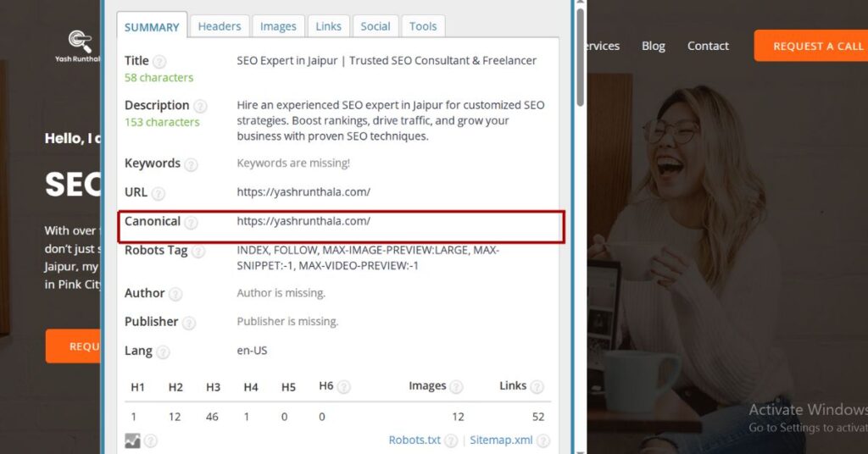Click the help icon next to URL
The image size is (868, 454).
coord(159,193)
